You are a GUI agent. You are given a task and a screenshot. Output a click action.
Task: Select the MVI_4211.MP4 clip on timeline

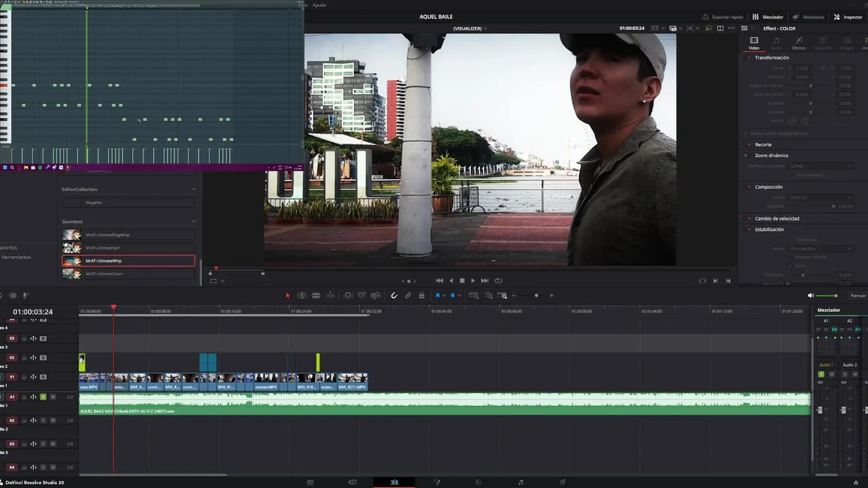[x=353, y=382]
